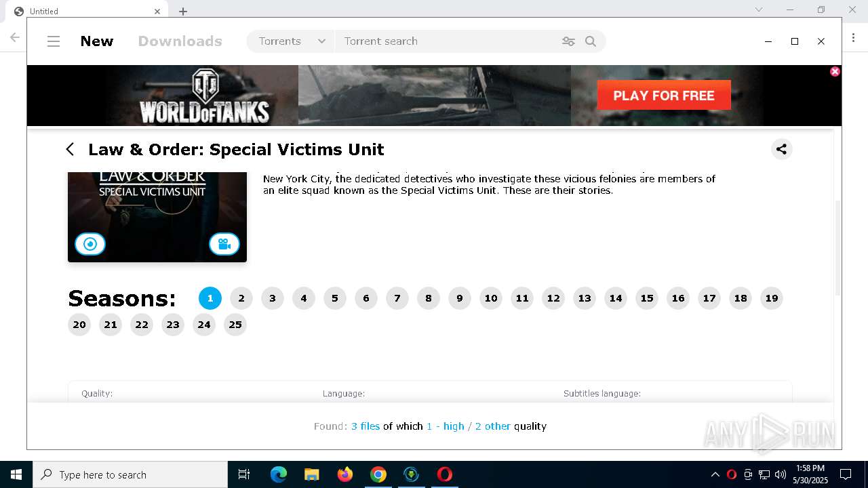The image size is (868, 488).
Task: Switch to Chrome on taskbar
Action: pyautogui.click(x=378, y=474)
